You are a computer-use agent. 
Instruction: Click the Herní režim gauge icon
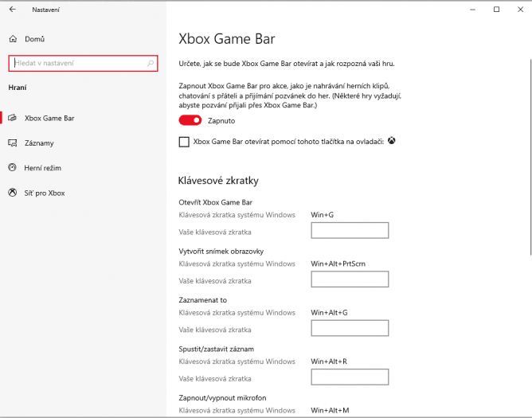click(x=13, y=167)
